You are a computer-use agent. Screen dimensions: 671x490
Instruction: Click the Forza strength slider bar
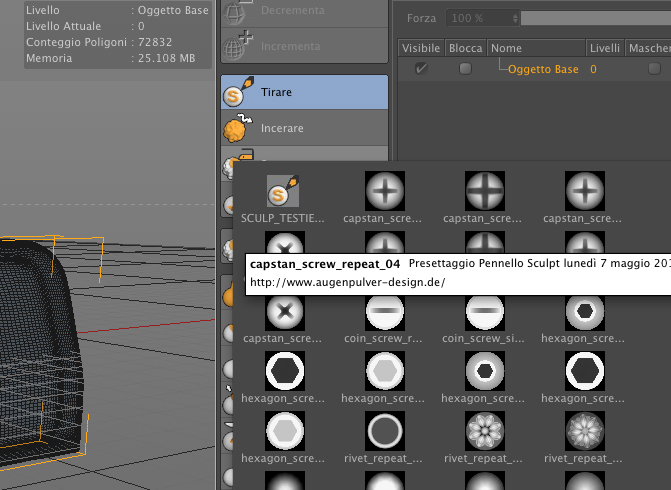(596, 18)
